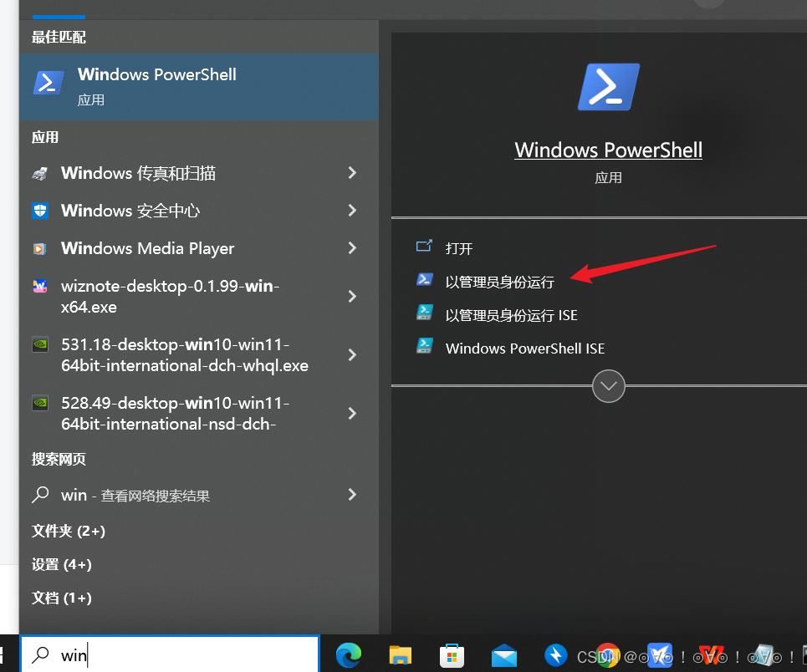Click the Run as administrator ISE icon

tap(425, 313)
